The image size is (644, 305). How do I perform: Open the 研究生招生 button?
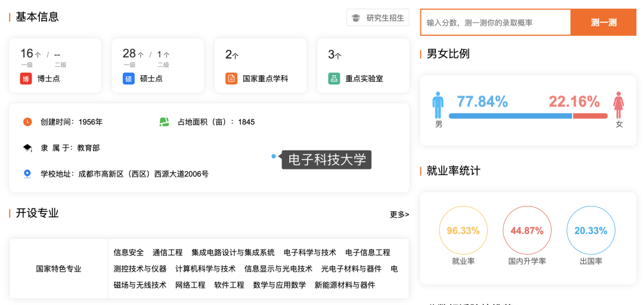click(378, 18)
